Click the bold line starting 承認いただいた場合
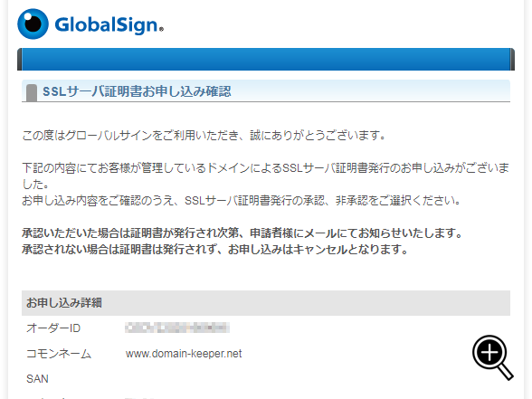This screenshot has height=399, width=532. point(242,233)
